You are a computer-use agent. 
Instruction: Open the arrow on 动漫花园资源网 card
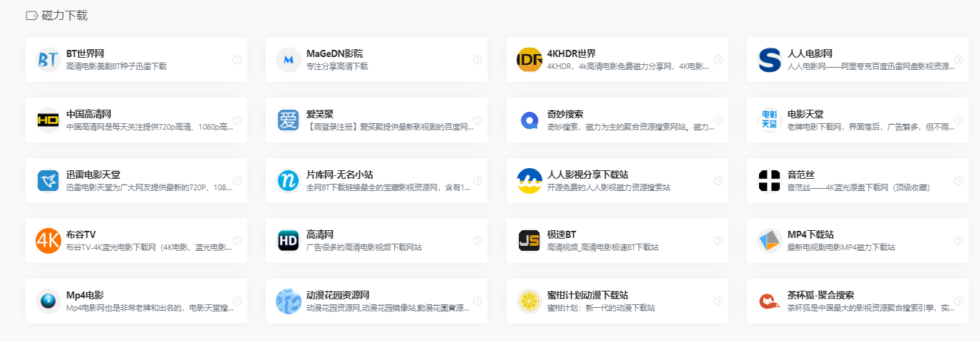[x=478, y=301]
